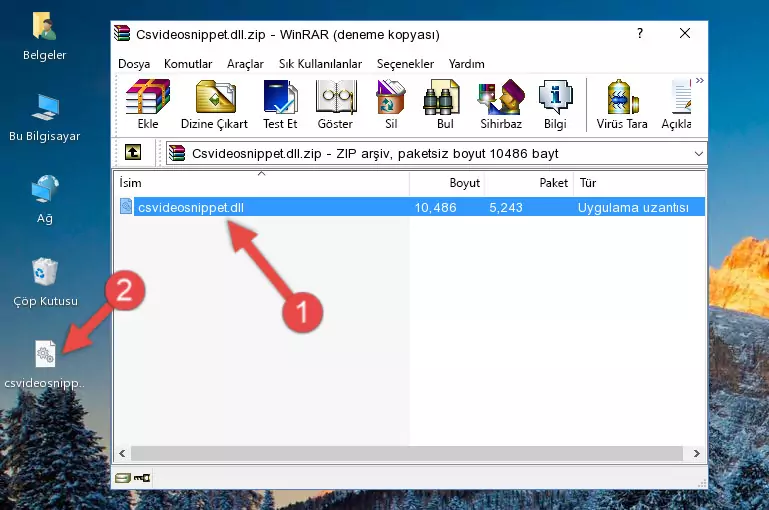Viewport: 769px width, 510px height.
Task: Click the horizontal scrollbar left arrow
Action: (123, 454)
